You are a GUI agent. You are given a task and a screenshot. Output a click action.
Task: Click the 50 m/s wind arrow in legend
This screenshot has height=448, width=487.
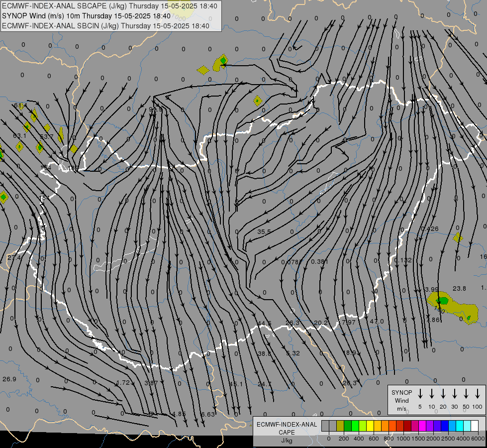point(466,394)
